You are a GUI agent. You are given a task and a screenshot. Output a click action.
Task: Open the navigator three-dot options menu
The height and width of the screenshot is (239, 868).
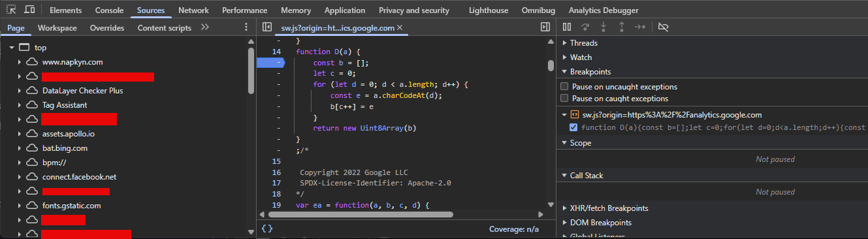click(x=246, y=27)
